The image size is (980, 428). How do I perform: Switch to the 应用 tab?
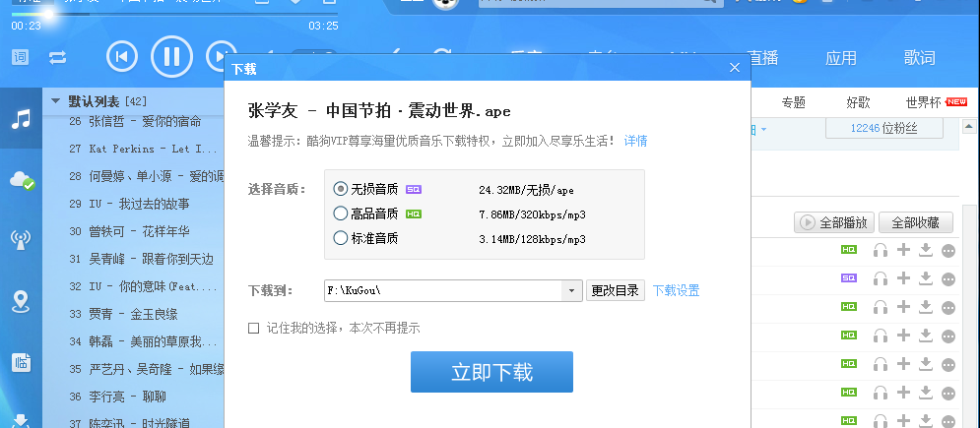pyautogui.click(x=840, y=58)
